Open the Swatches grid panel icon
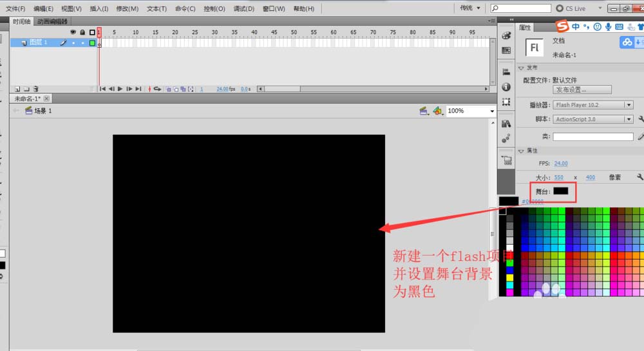 click(506, 50)
